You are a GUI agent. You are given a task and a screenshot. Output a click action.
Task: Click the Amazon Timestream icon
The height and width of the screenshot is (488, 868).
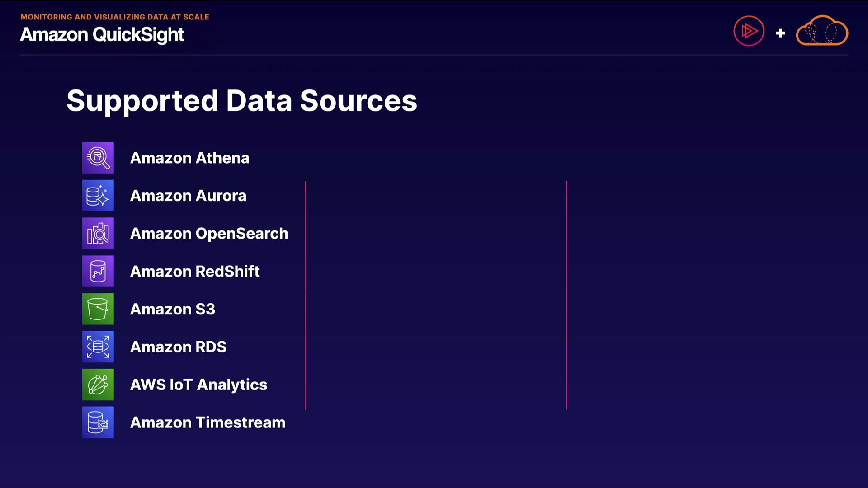98,422
